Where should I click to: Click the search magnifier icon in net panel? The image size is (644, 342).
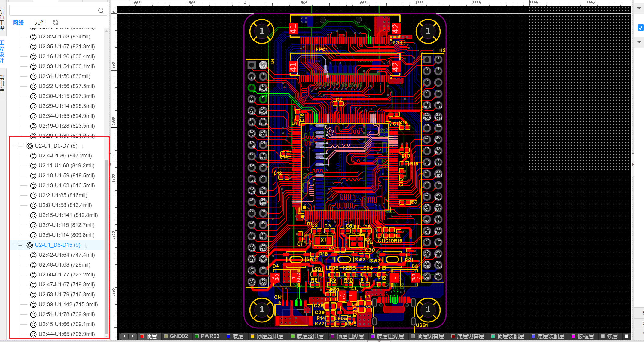pos(101,11)
